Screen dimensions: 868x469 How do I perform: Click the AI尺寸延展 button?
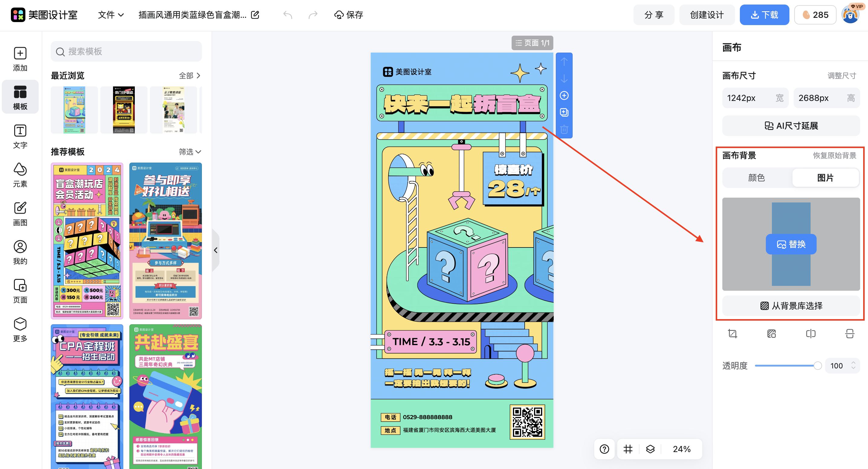pos(791,125)
